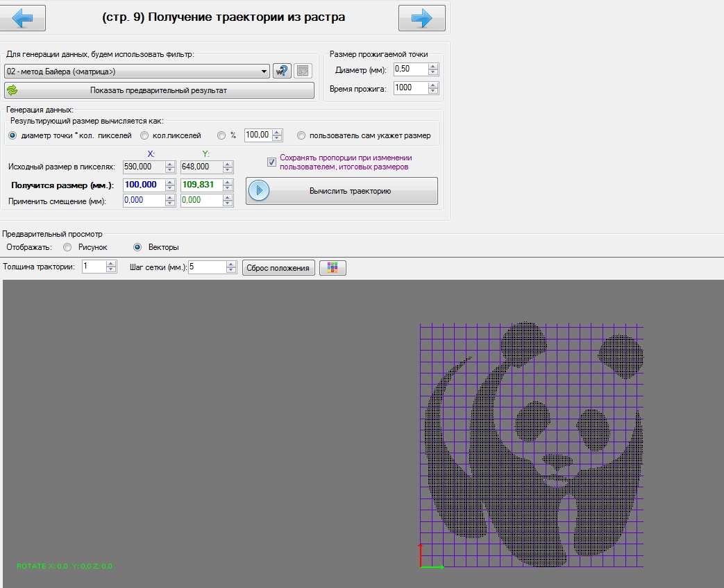Click the ROTATE X Y Z status text
The height and width of the screenshot is (588, 724).
pos(64,566)
